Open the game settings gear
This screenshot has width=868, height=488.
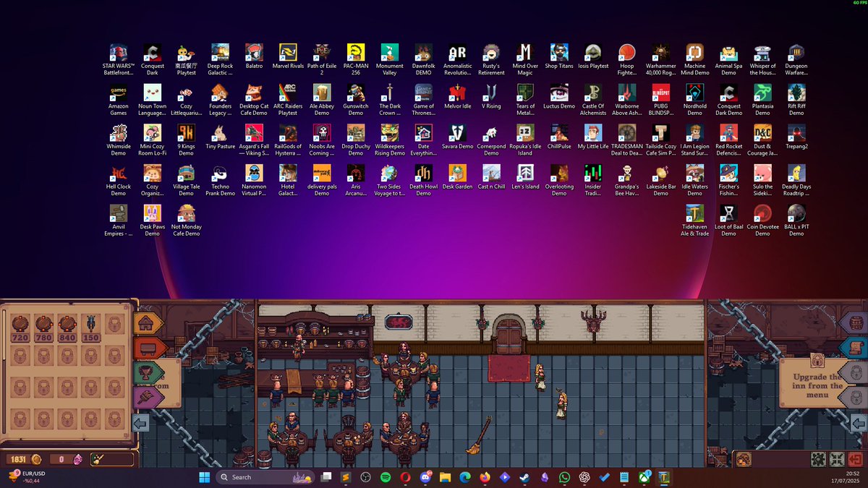pos(818,459)
